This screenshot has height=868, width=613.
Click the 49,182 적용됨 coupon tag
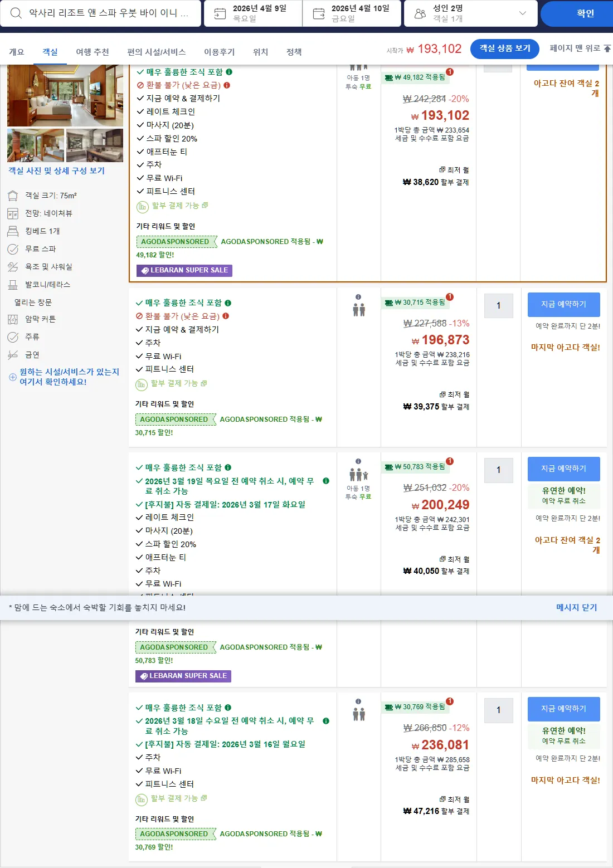click(415, 77)
